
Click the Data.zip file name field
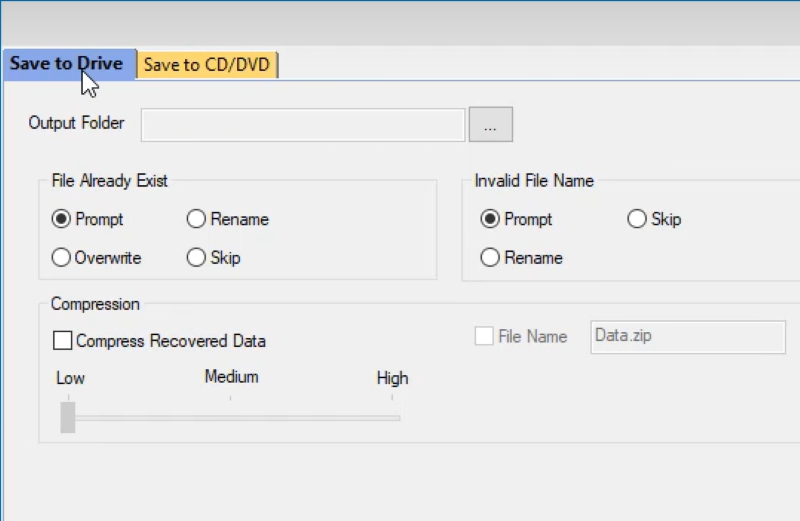[688, 337]
